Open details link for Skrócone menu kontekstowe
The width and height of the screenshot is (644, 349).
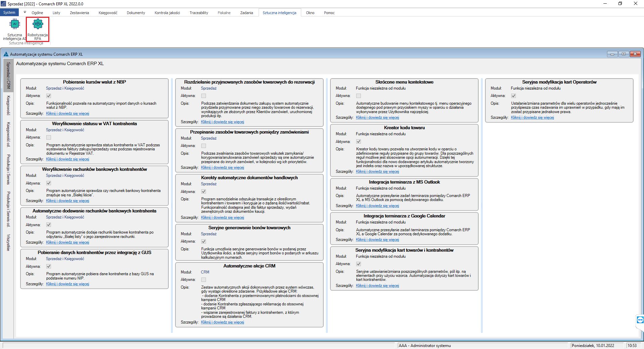377,117
